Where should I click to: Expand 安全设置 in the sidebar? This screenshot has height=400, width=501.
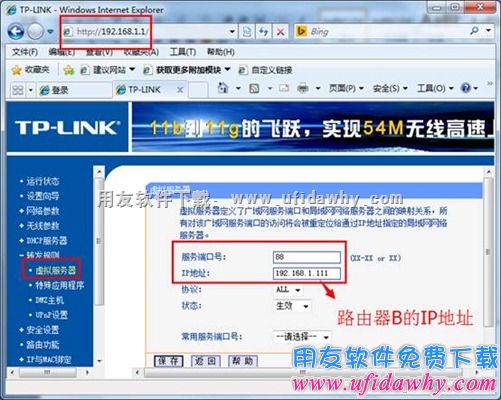(43, 330)
